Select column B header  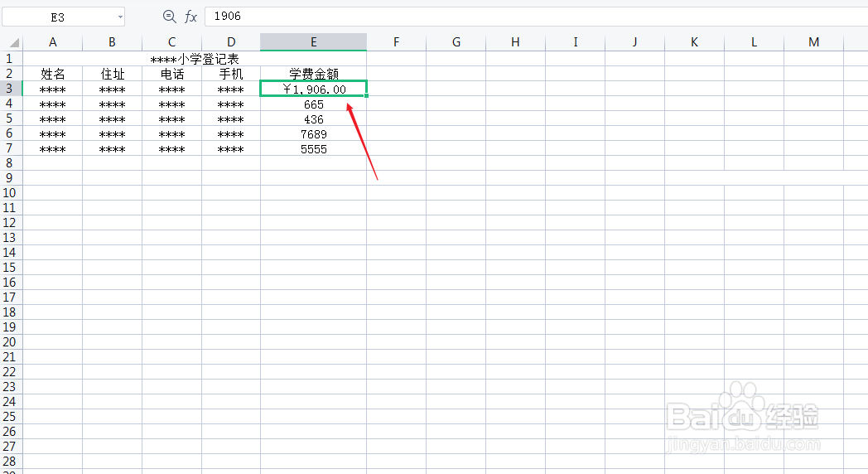[x=112, y=42]
